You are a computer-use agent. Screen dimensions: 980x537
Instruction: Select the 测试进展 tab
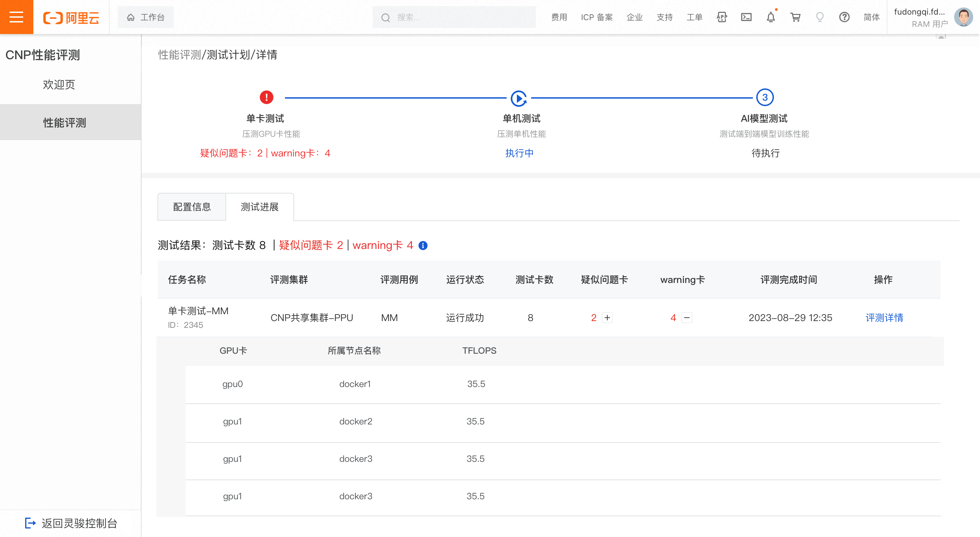(259, 207)
